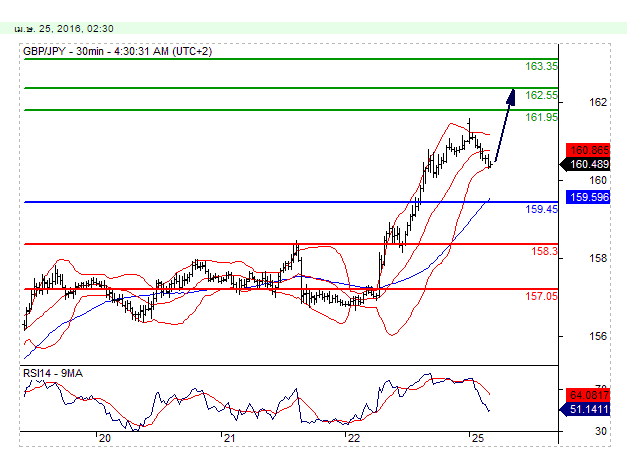This screenshot has width=627, height=469.
Task: Select the 163.35 resistance level label
Action: coord(541,66)
